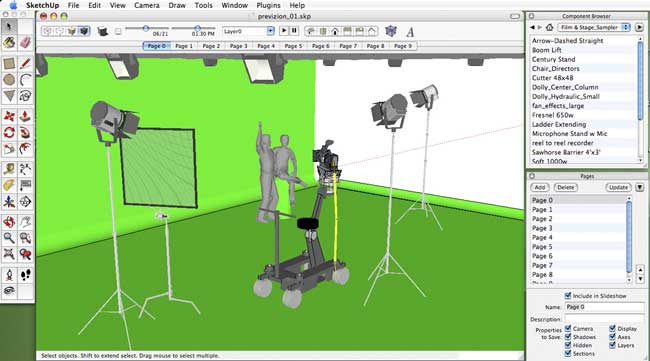Screen dimensions: 650x361
Task: Click the Text tool 'A' icon
Action: 410,31
